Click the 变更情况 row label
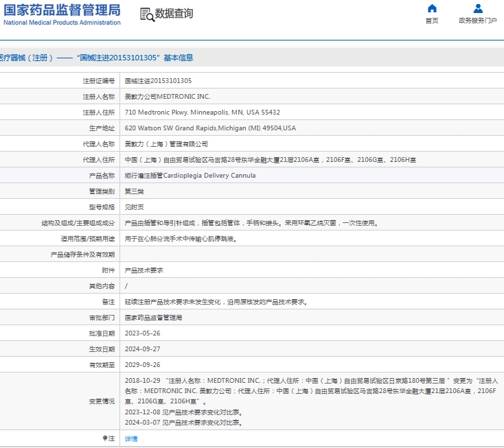The image size is (504, 448). click(102, 401)
